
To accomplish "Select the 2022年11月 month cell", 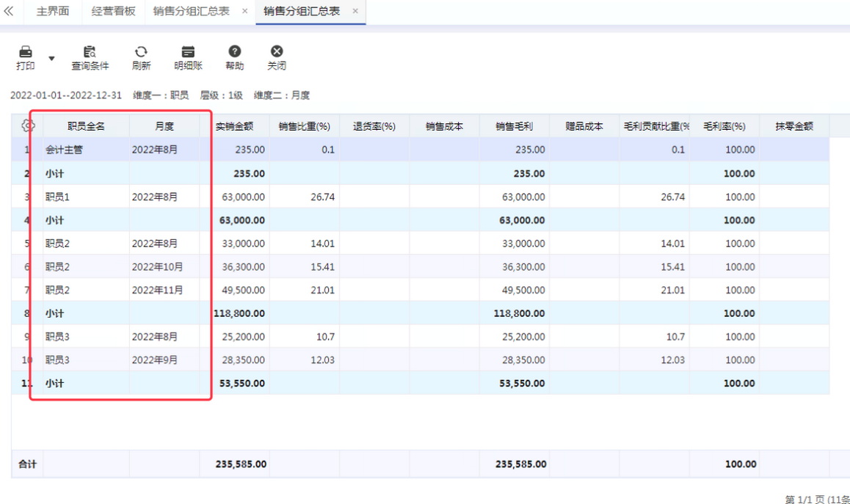I will [157, 291].
